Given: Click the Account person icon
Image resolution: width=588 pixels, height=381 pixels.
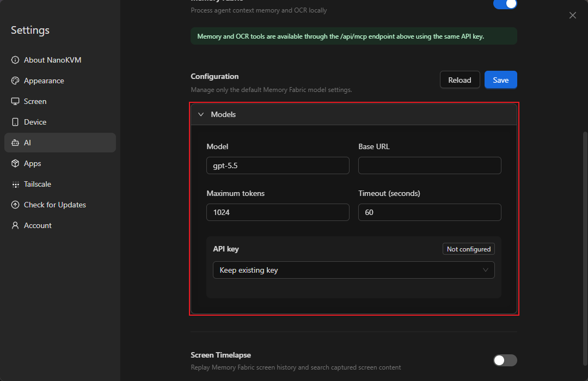Looking at the screenshot, I should point(15,225).
